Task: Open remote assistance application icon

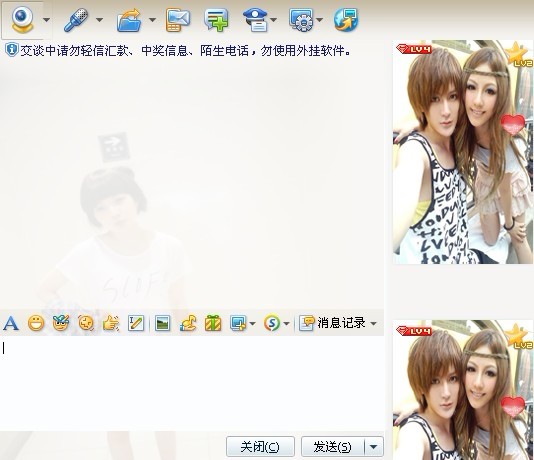Action: pos(301,20)
